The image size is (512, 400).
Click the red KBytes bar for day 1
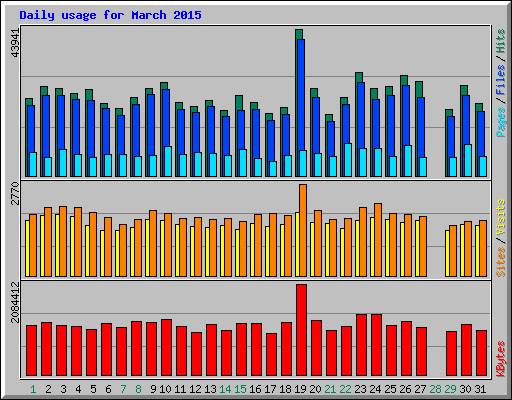pyautogui.click(x=31, y=351)
